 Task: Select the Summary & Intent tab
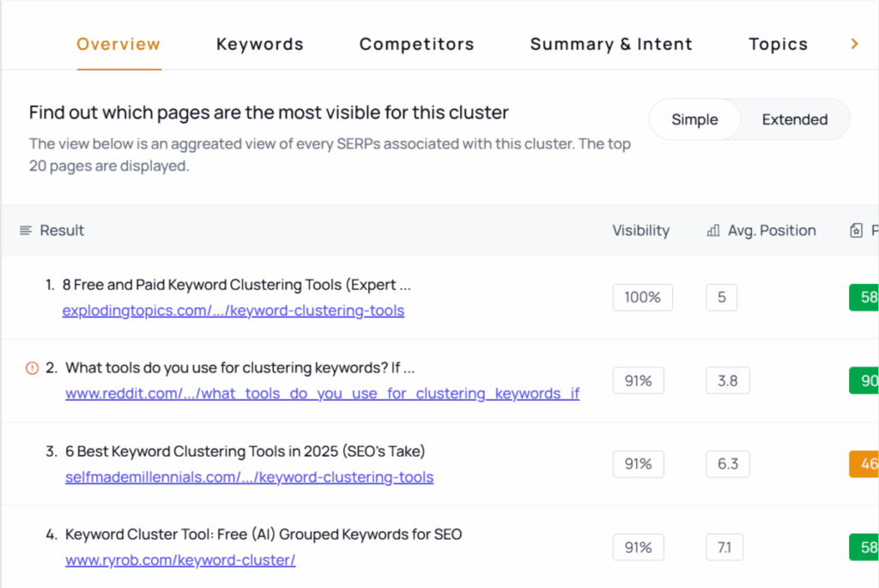coord(611,44)
